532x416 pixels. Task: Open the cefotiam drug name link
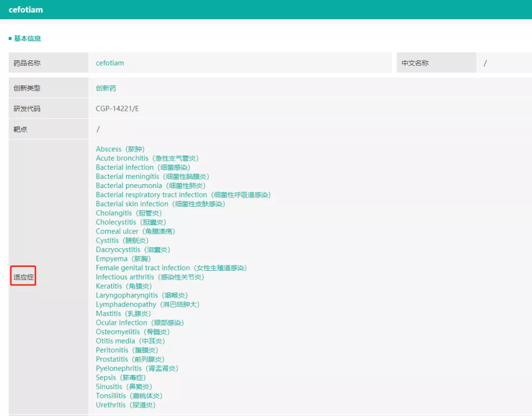(x=109, y=63)
